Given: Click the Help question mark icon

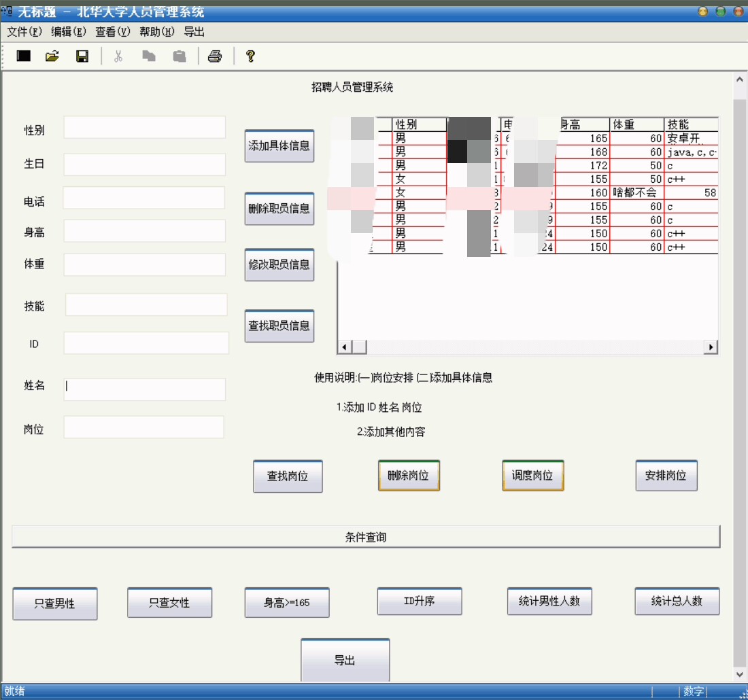Looking at the screenshot, I should tap(250, 56).
